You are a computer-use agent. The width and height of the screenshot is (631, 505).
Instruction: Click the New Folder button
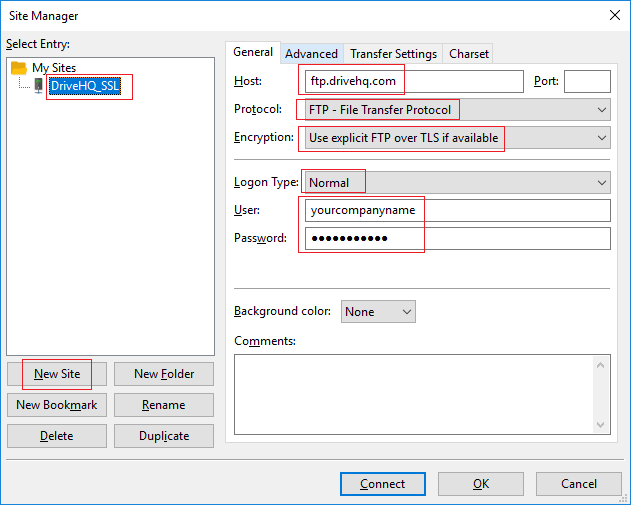164,374
